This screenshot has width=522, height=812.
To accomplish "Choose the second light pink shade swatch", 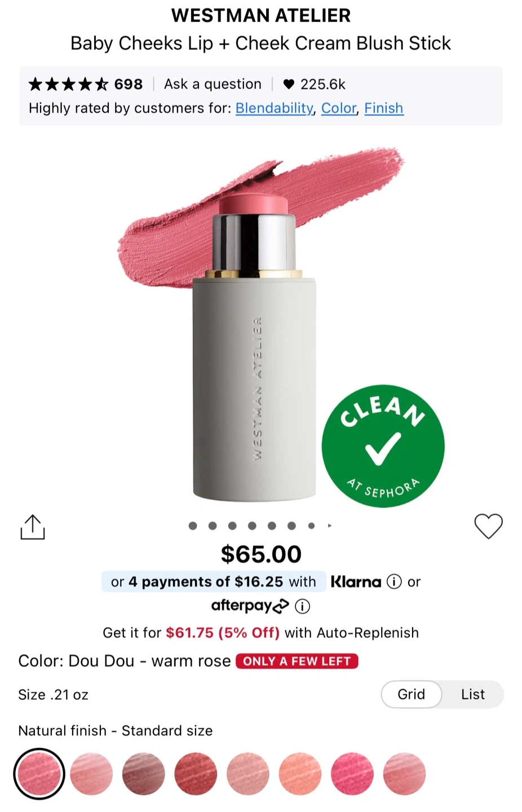I will coord(91,774).
